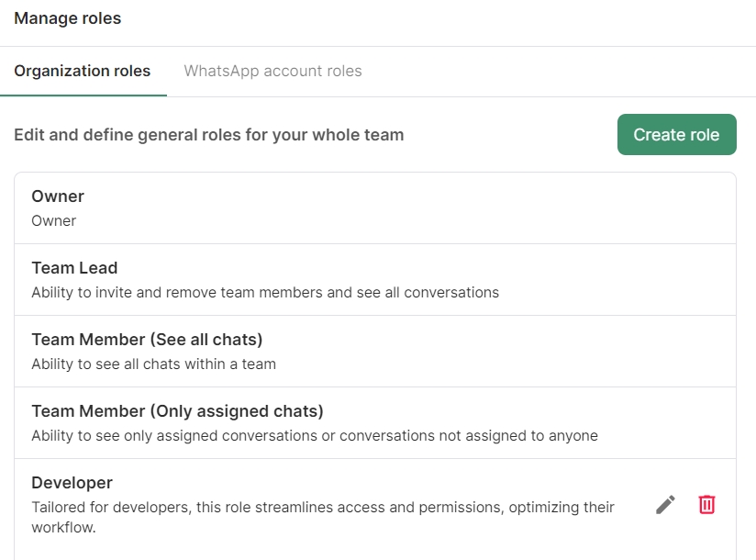Click the 'see all chats within a team' description

pos(153,364)
